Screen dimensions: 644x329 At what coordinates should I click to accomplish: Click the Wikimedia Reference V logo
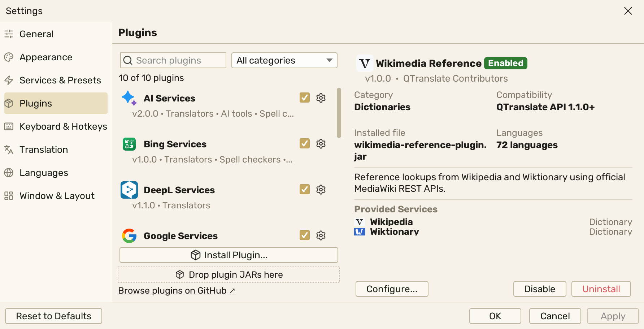[x=365, y=64]
